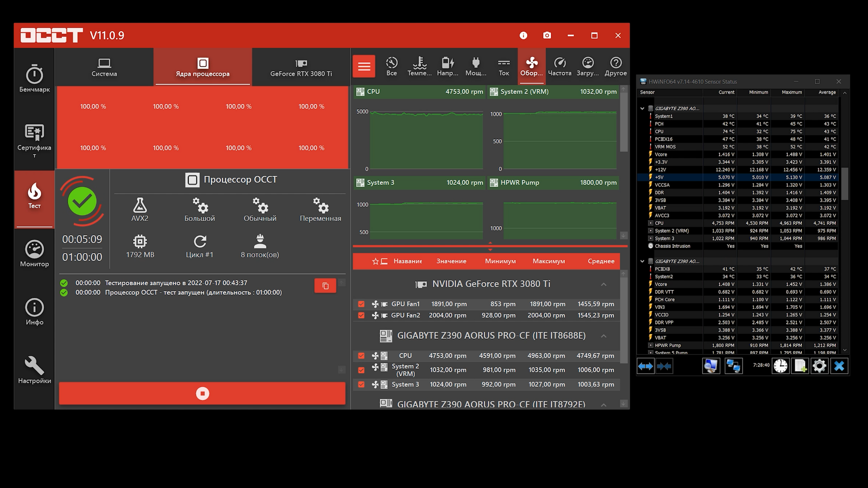Filter sensors by Другое question icon
This screenshot has width=868, height=488.
[x=615, y=67]
